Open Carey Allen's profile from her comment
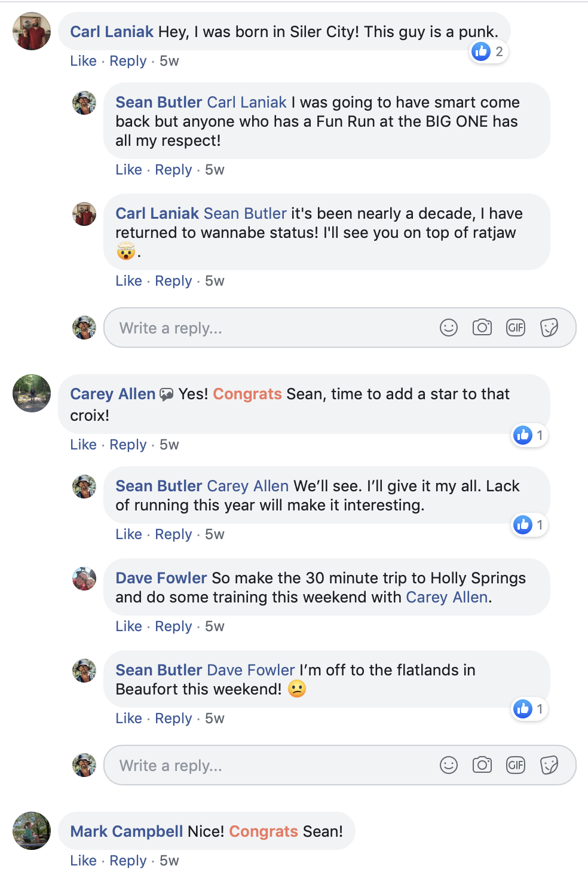588x881 pixels. [x=112, y=394]
